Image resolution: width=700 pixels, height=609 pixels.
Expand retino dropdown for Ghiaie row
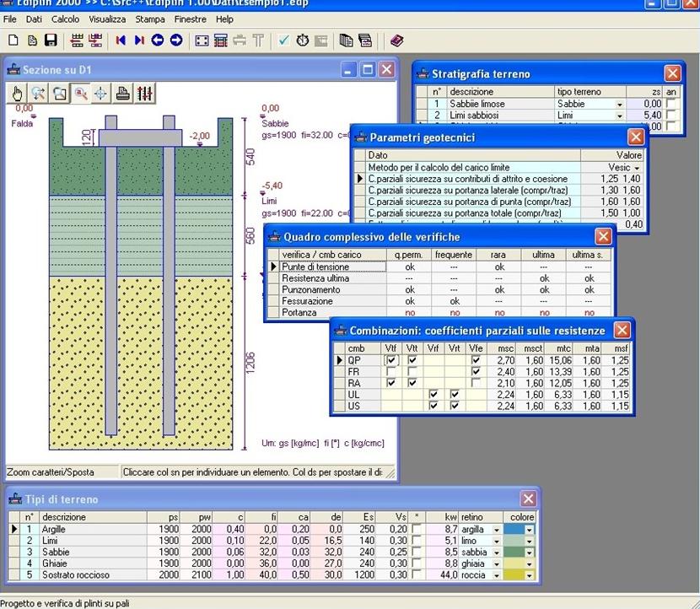[497, 563]
